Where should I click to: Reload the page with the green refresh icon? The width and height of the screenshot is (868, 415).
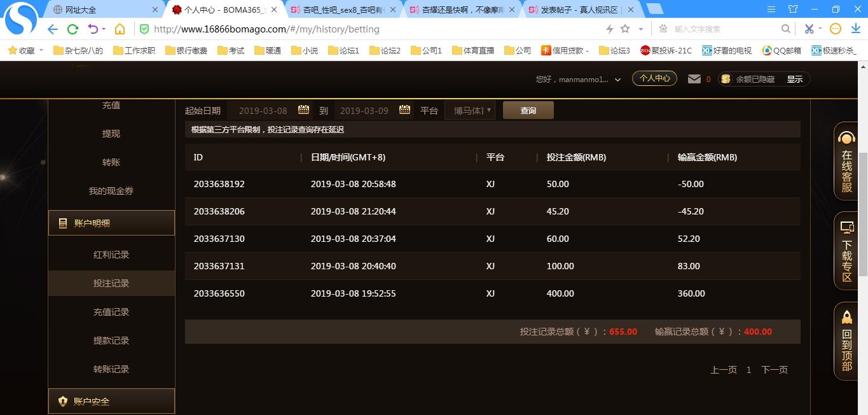72,29
